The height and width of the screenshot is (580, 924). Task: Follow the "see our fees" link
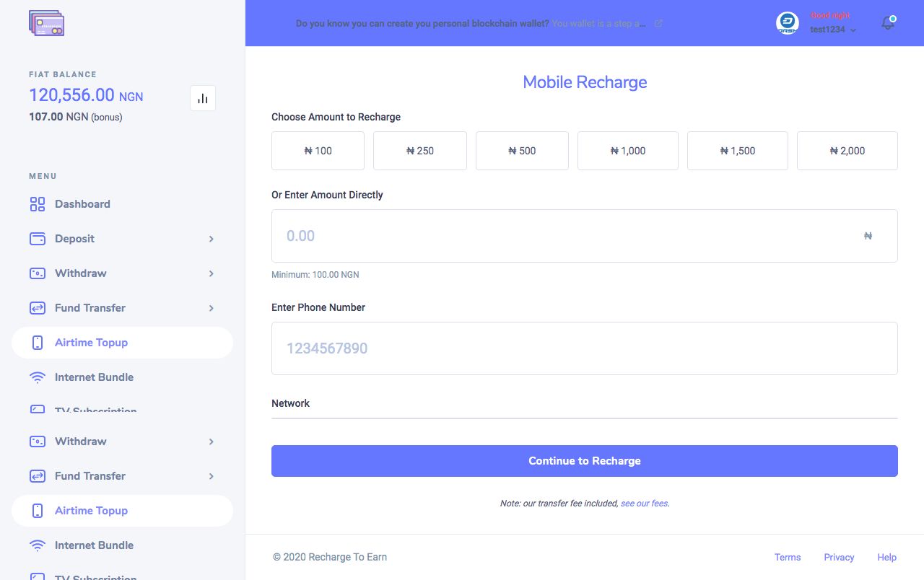(644, 504)
